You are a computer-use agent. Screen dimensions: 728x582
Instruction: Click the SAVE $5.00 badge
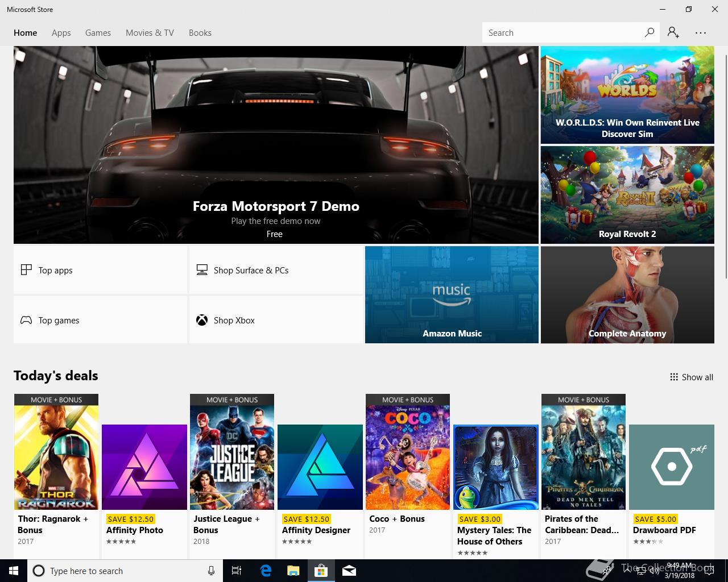click(x=655, y=519)
